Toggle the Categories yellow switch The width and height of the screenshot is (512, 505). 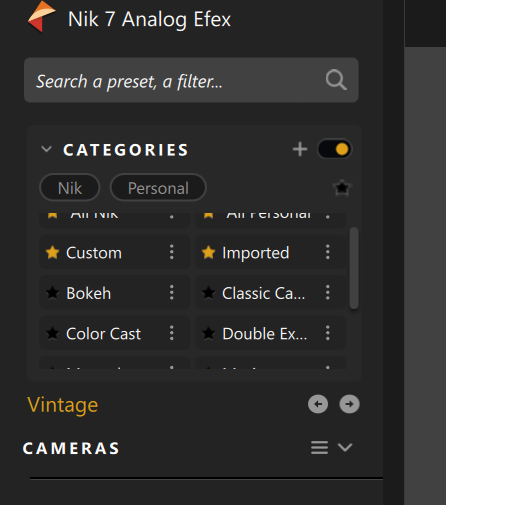coord(334,149)
